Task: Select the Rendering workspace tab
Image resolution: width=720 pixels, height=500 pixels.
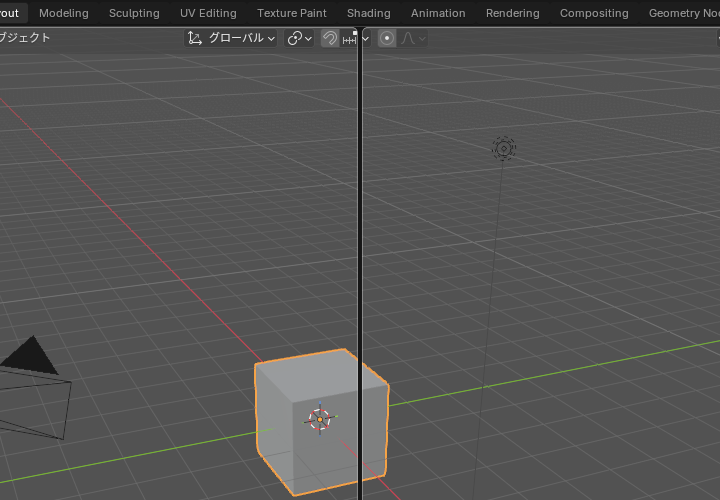Action: [x=512, y=13]
